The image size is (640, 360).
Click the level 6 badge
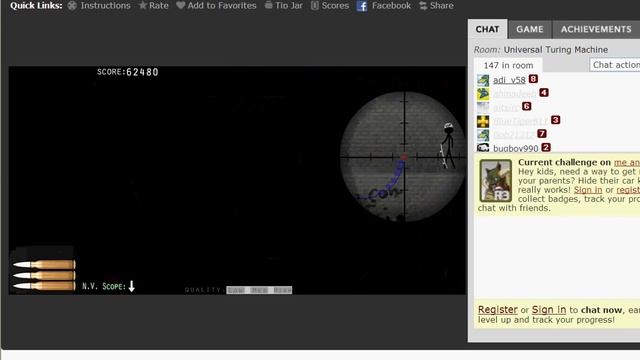click(527, 106)
